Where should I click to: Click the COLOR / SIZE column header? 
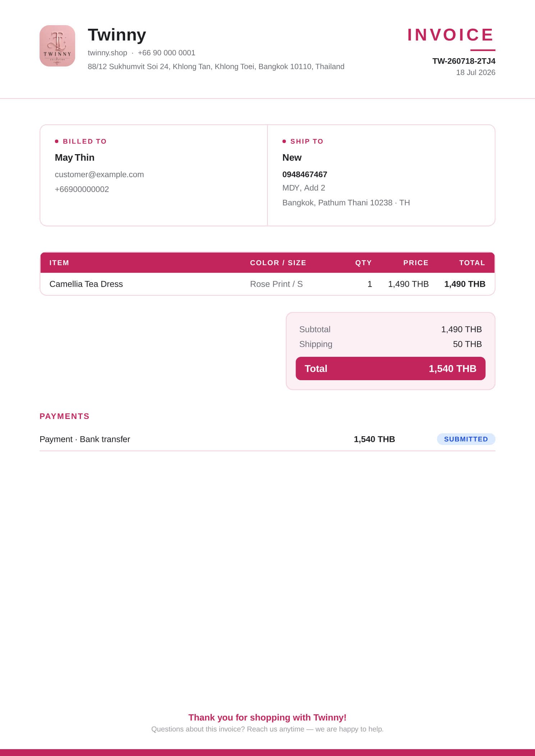point(278,263)
